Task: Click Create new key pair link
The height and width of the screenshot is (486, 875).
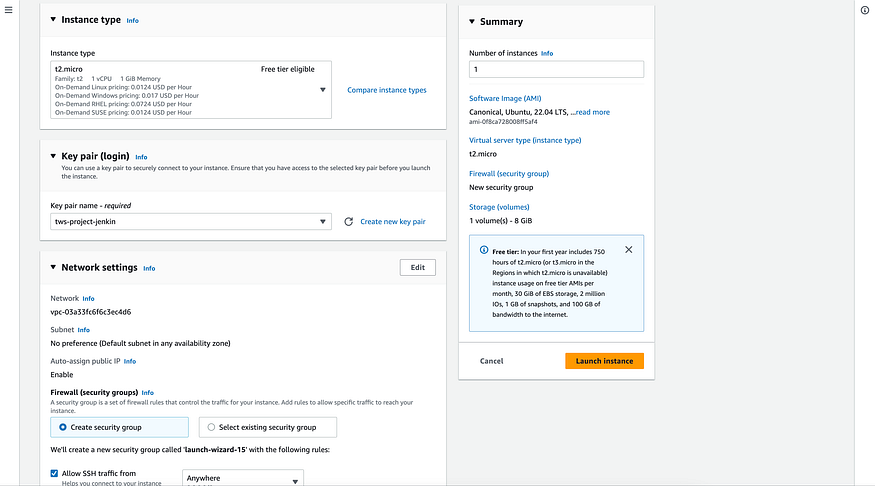Action: tap(392, 222)
